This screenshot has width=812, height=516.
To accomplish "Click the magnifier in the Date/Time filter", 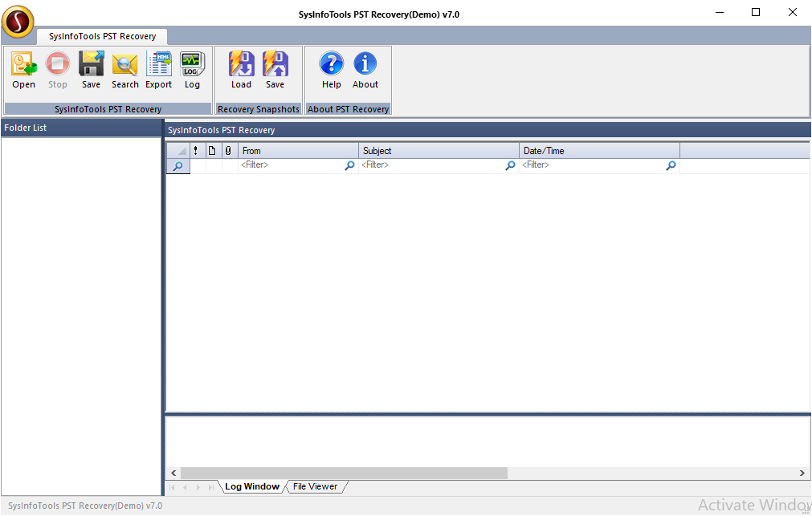I will (671, 165).
